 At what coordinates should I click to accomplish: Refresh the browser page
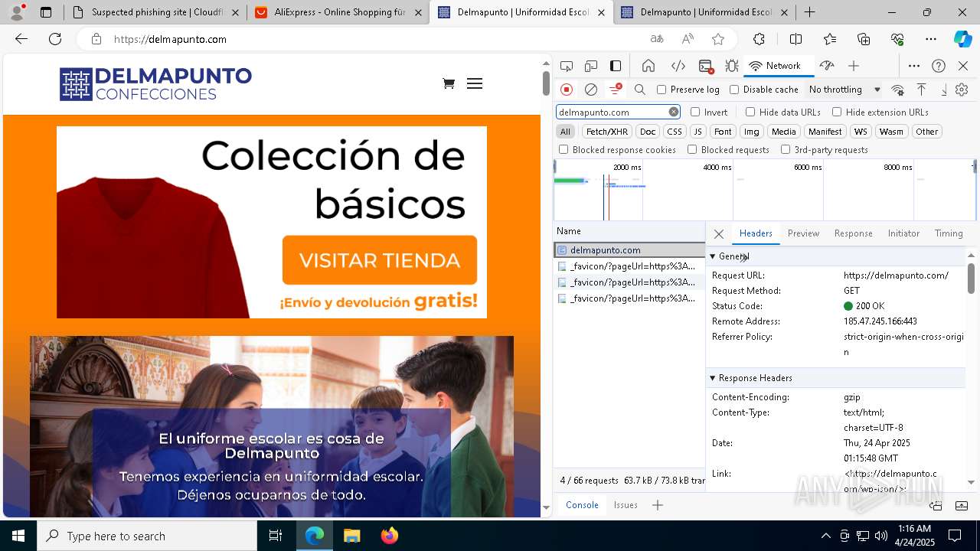pyautogui.click(x=55, y=39)
